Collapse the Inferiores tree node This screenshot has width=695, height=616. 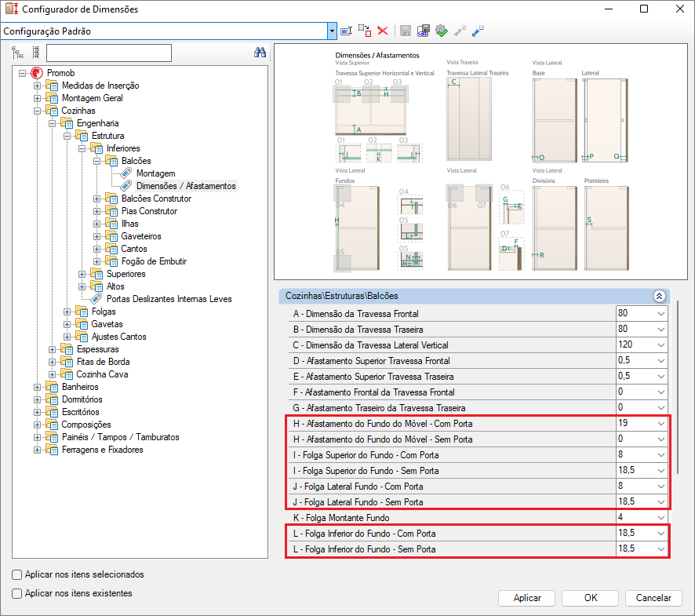pos(82,148)
